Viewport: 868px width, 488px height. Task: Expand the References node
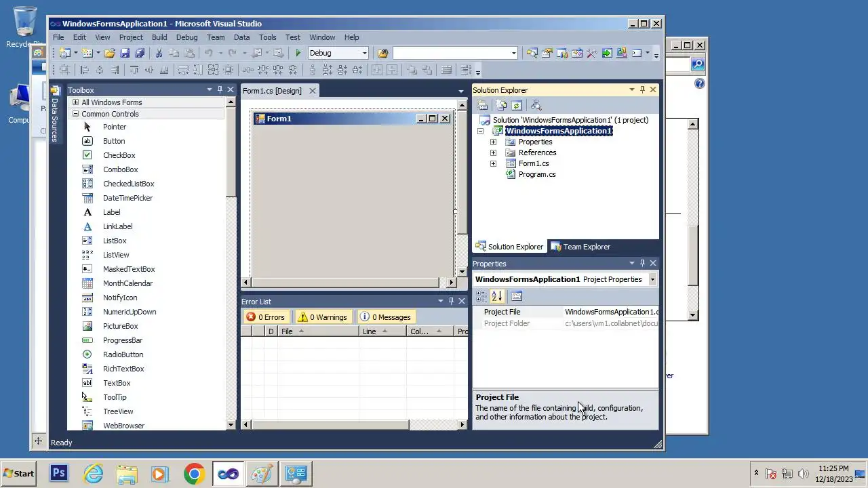point(493,152)
